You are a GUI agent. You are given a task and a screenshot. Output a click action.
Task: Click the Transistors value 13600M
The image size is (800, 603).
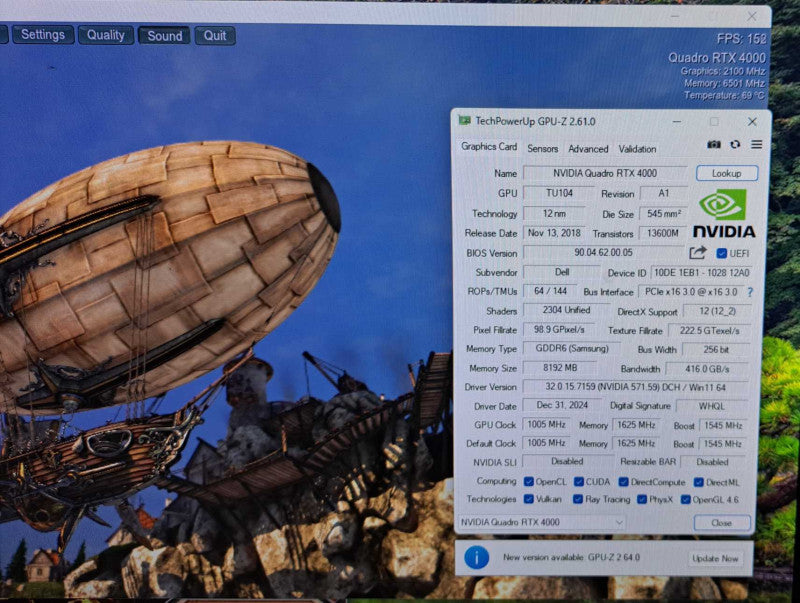pos(663,234)
